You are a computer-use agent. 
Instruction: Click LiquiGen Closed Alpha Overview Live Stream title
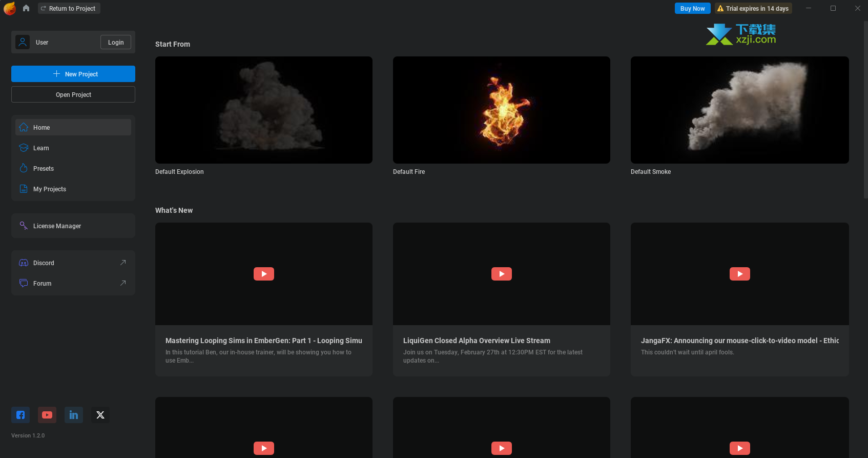pos(477,341)
